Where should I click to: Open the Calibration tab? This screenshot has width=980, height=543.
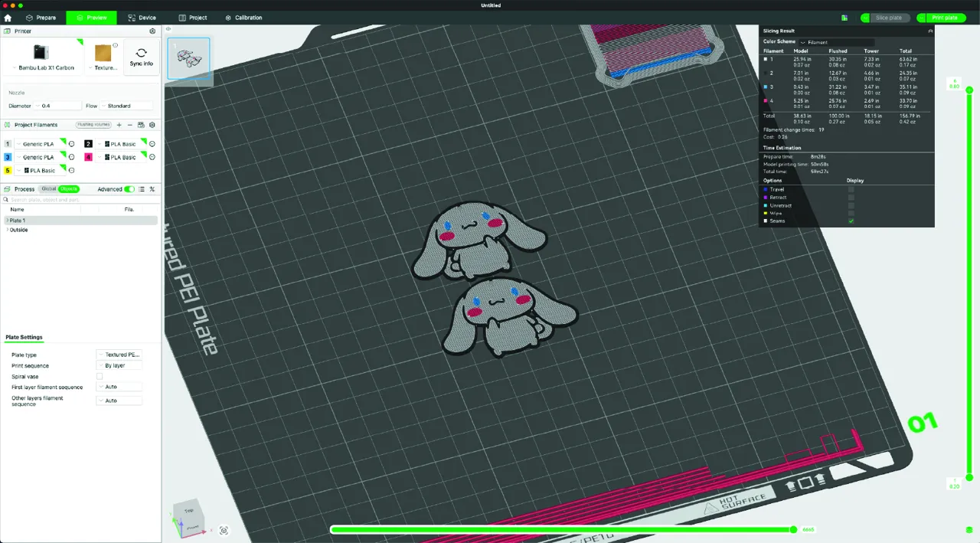click(x=243, y=18)
